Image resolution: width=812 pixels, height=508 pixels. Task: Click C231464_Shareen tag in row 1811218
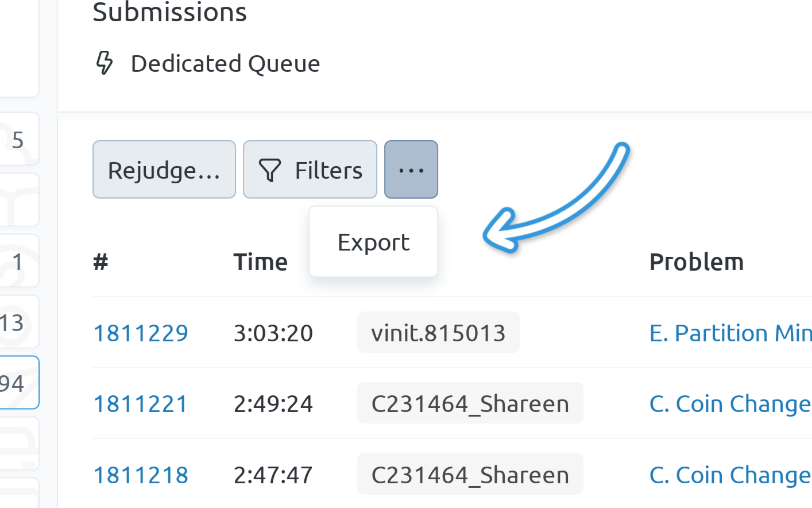tap(470, 475)
